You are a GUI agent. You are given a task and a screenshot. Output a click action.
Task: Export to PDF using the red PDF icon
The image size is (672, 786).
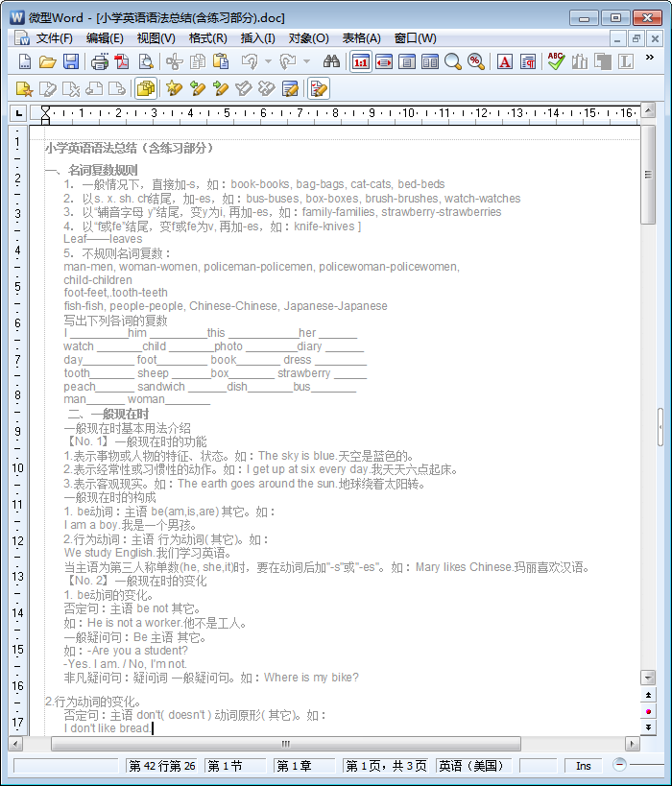[122, 61]
